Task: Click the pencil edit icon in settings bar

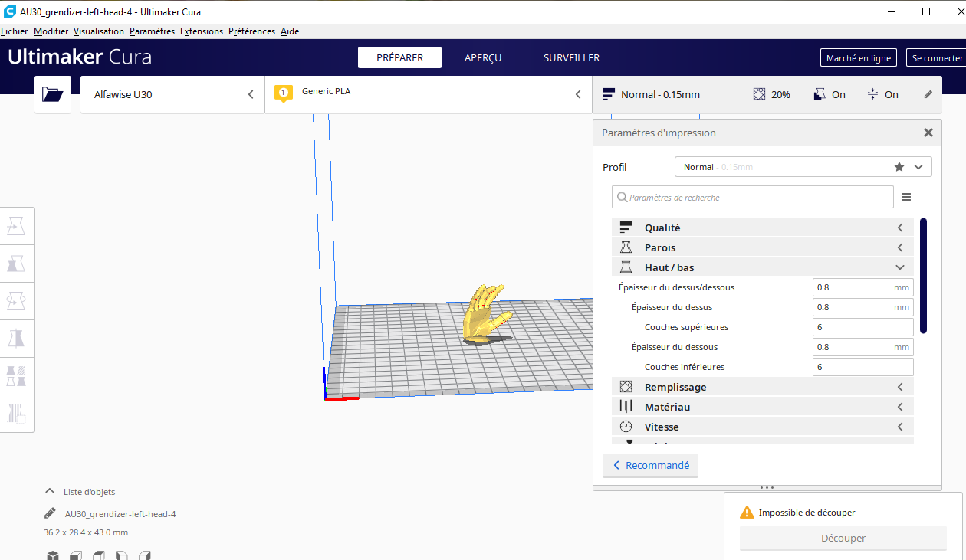Action: point(928,94)
